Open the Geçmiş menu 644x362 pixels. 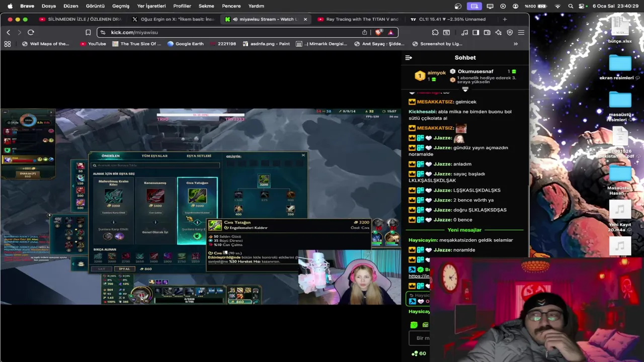pyautogui.click(x=121, y=6)
